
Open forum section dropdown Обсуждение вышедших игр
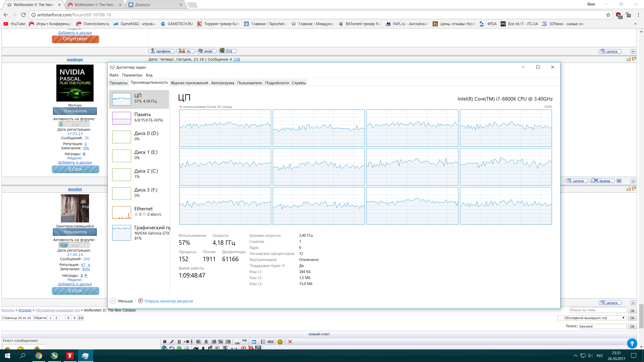pyautogui.click(x=592, y=318)
